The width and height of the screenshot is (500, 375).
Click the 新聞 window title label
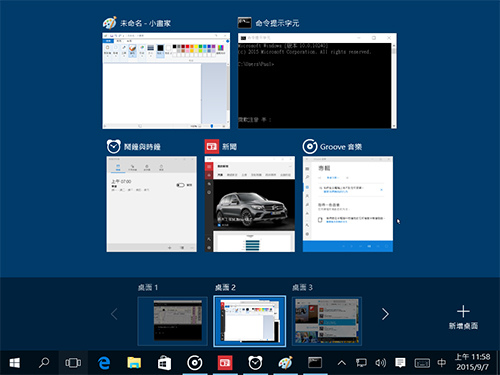point(229,147)
